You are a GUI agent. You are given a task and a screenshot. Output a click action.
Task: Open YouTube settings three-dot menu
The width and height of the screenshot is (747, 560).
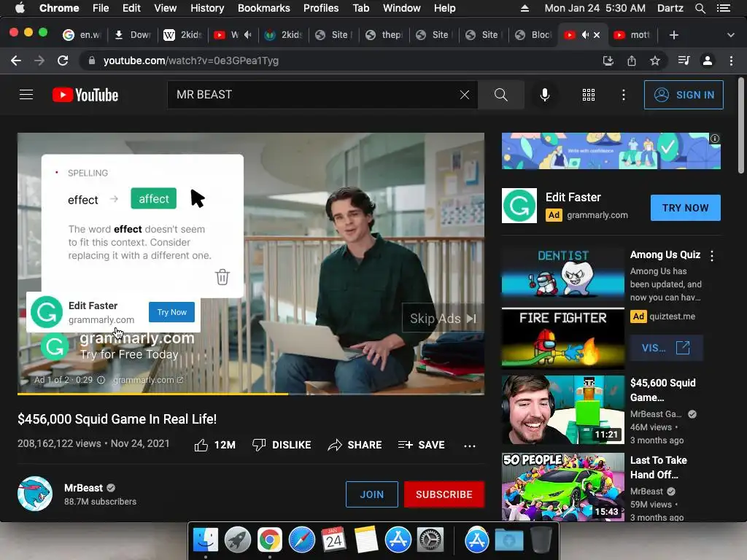(623, 95)
